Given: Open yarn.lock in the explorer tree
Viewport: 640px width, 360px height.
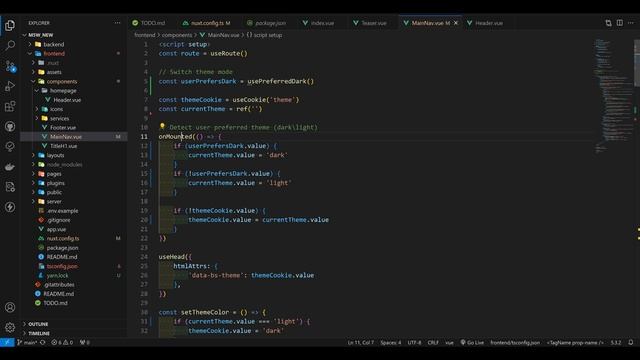Looking at the screenshot, I should pyautogui.click(x=58, y=276).
